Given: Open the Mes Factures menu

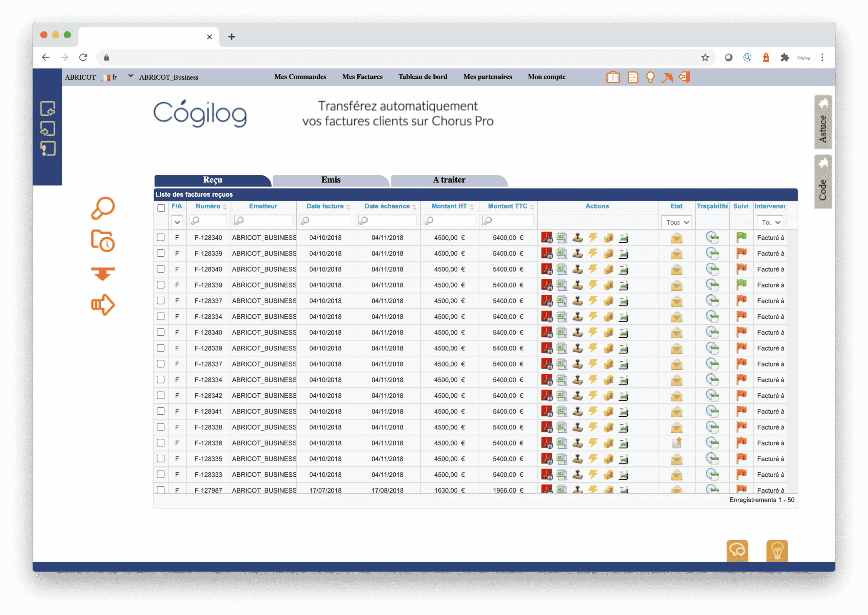Looking at the screenshot, I should point(362,77).
